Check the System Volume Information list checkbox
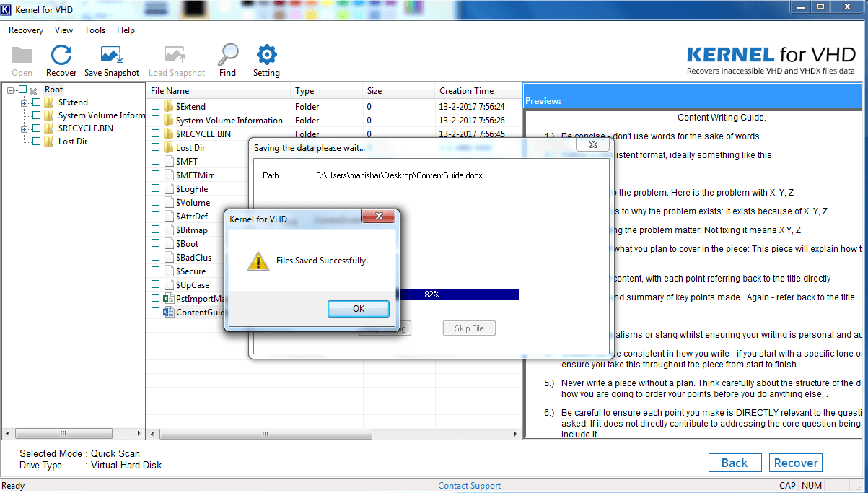The height and width of the screenshot is (493, 868). click(155, 120)
